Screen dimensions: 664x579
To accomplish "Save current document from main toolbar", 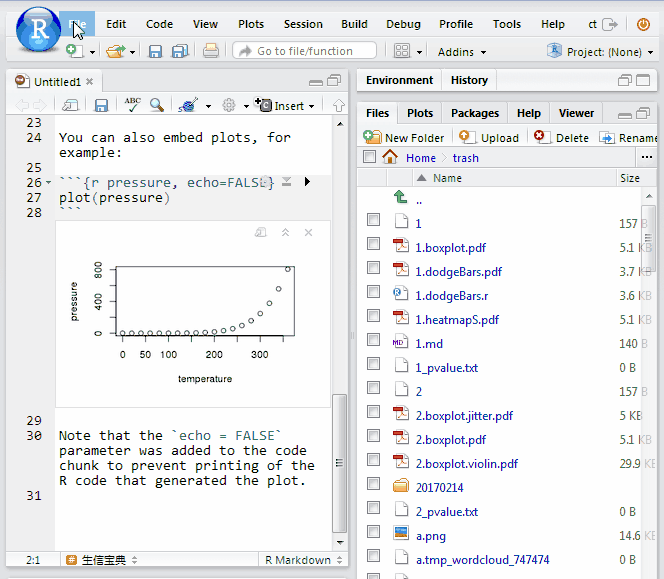I will tap(155, 52).
